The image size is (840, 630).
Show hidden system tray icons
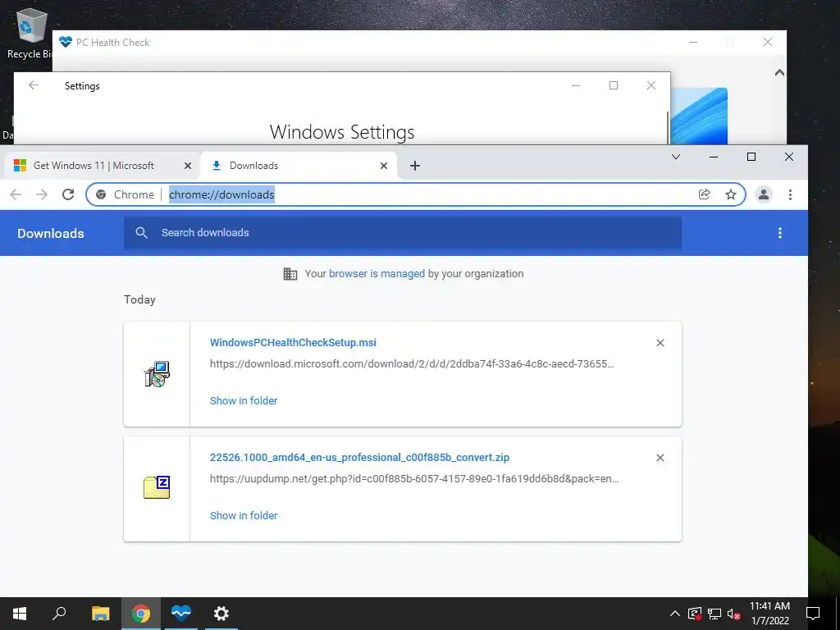tap(675, 614)
